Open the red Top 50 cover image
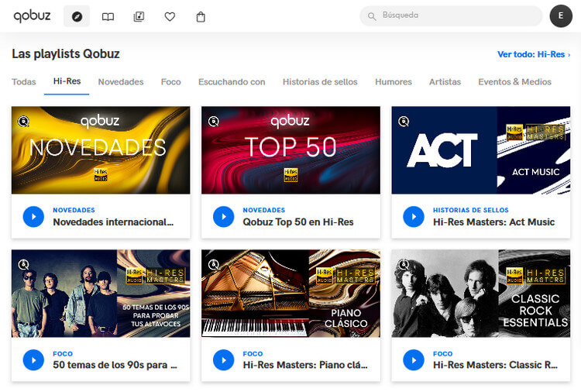The image size is (581, 392). pyautogui.click(x=290, y=150)
